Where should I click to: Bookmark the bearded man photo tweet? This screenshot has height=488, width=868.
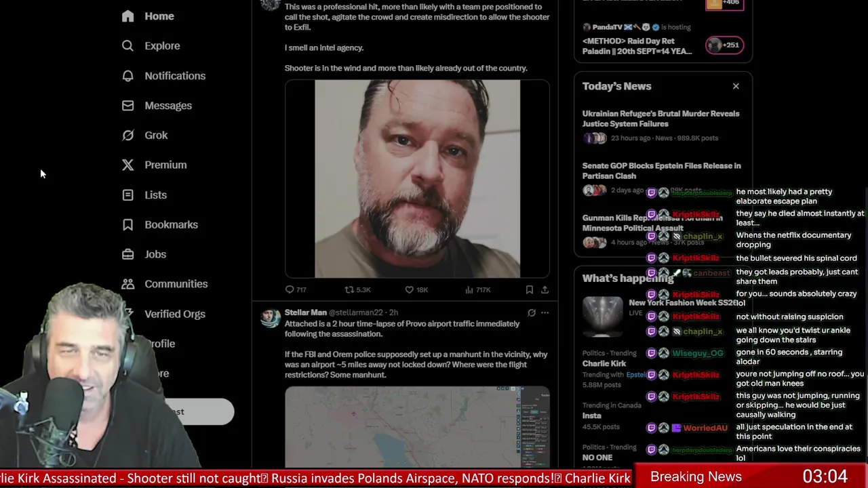[529, 289]
